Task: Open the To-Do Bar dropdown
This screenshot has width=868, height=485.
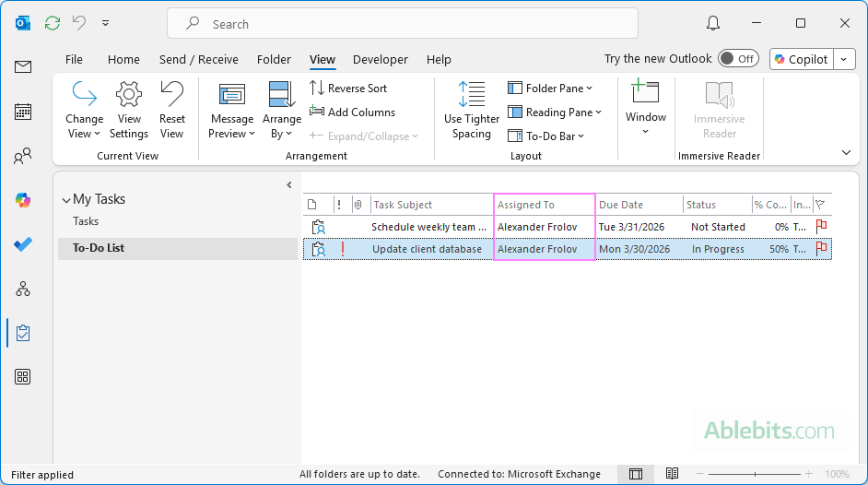Action: (546, 136)
